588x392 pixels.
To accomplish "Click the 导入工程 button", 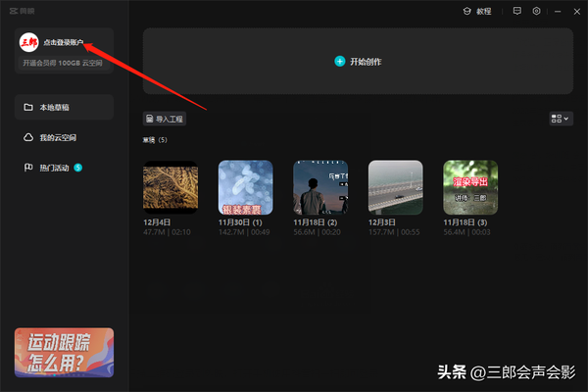I will tap(165, 119).
